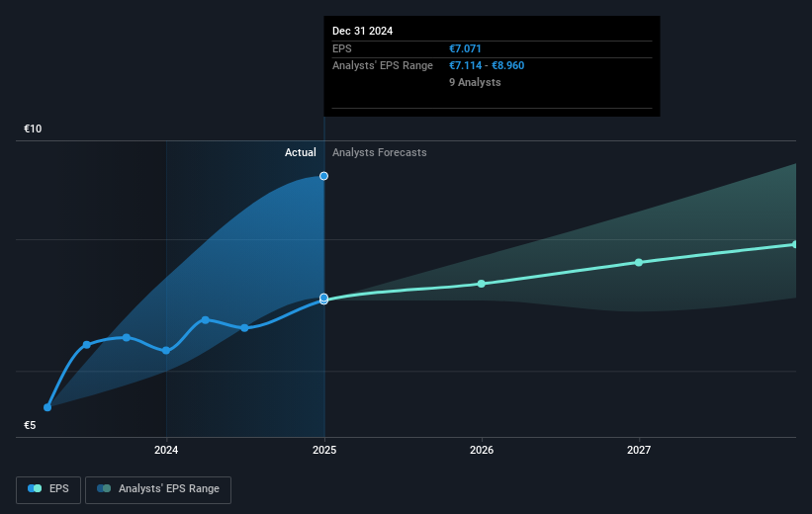
Task: Click the Analysts' EPS Range color swatch
Action: 104,488
